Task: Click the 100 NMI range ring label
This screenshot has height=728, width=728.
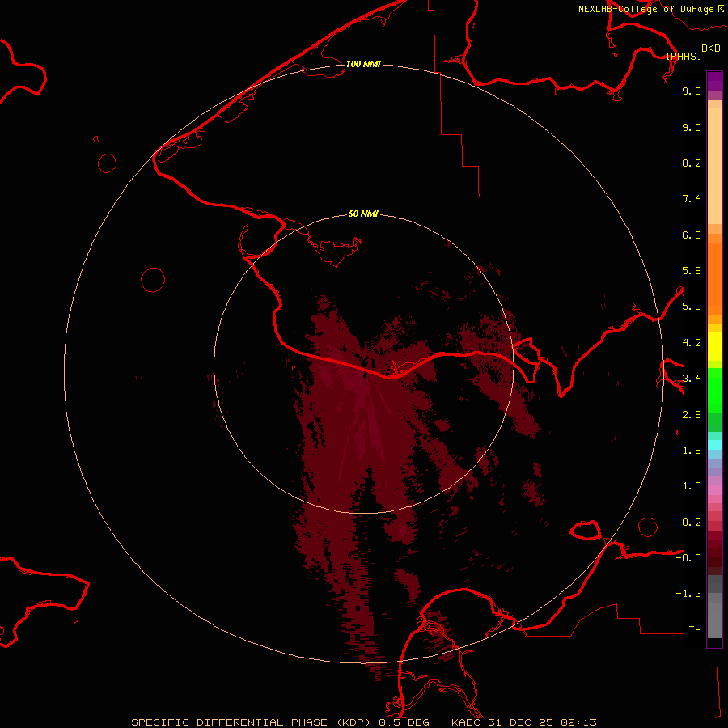Action: [363, 64]
